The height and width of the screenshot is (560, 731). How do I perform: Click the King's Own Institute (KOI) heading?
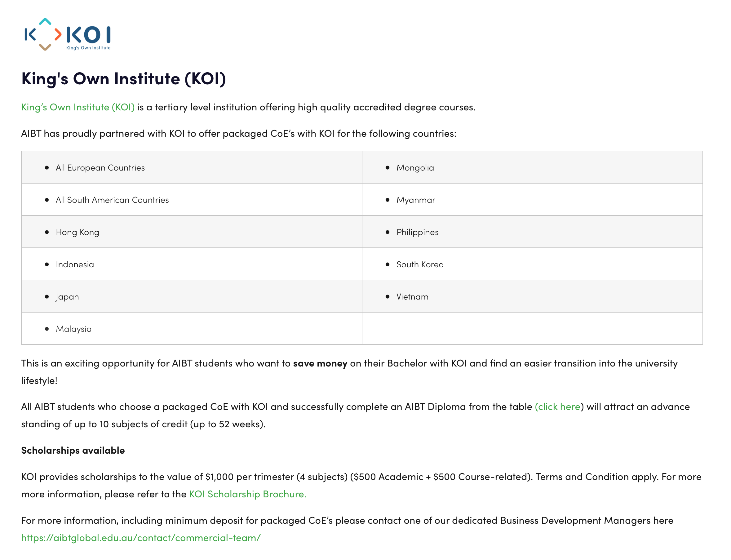click(x=124, y=79)
